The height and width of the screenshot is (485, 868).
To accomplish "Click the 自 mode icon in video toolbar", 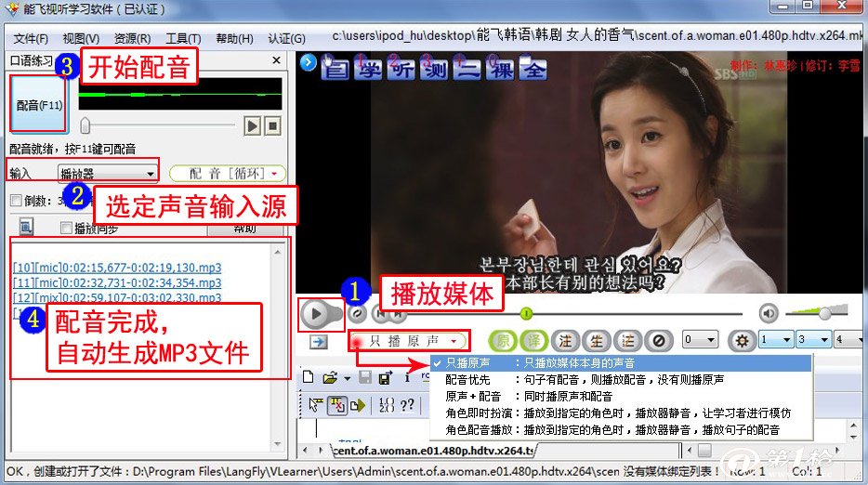I will [335, 69].
